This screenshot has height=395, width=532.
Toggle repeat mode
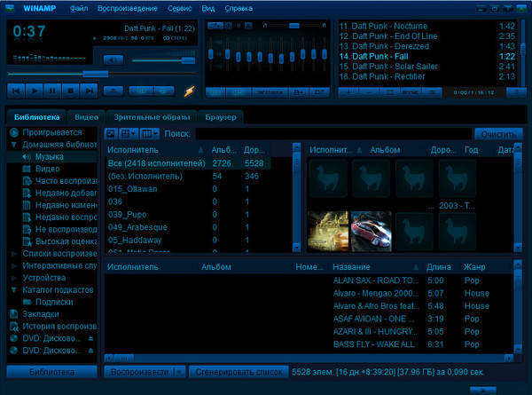coord(164,91)
